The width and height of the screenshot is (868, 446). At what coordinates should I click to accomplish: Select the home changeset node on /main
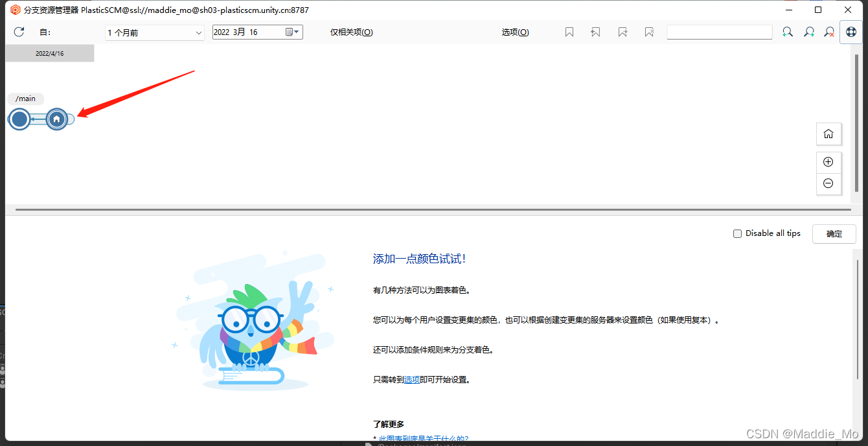pos(57,119)
